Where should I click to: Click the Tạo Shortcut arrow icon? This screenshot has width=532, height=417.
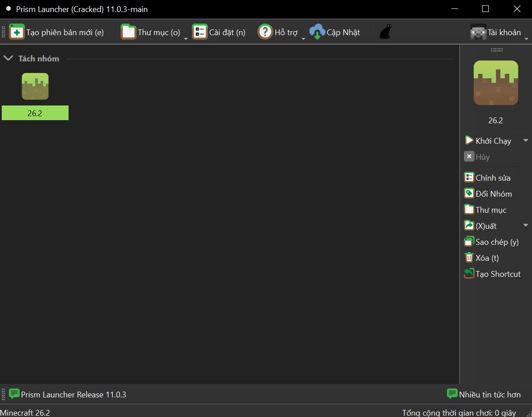(x=469, y=274)
